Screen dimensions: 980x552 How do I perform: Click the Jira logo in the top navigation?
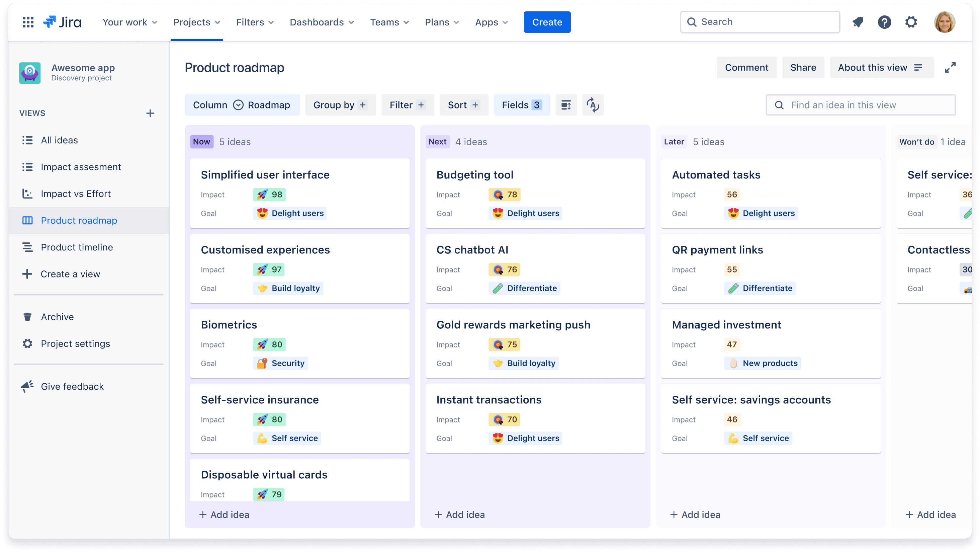62,21
